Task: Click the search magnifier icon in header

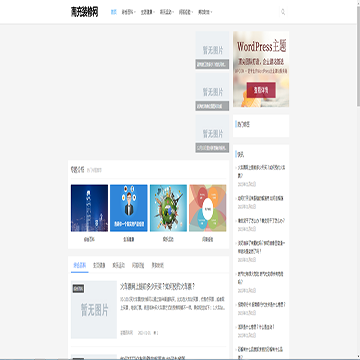Action: 283,12
